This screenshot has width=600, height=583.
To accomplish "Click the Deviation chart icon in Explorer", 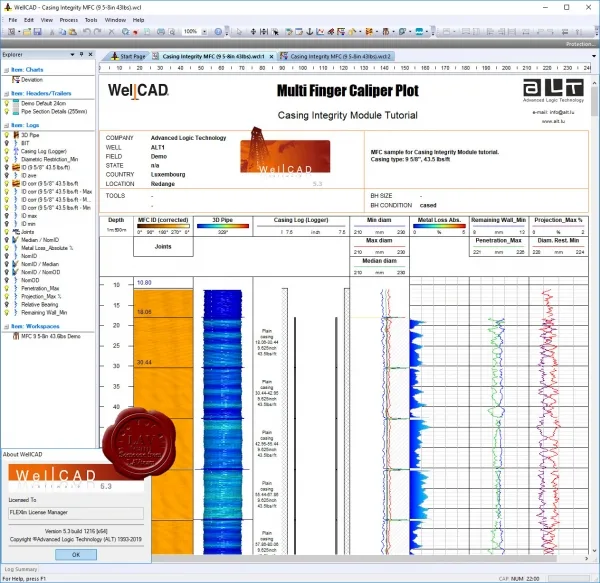I will [16, 80].
